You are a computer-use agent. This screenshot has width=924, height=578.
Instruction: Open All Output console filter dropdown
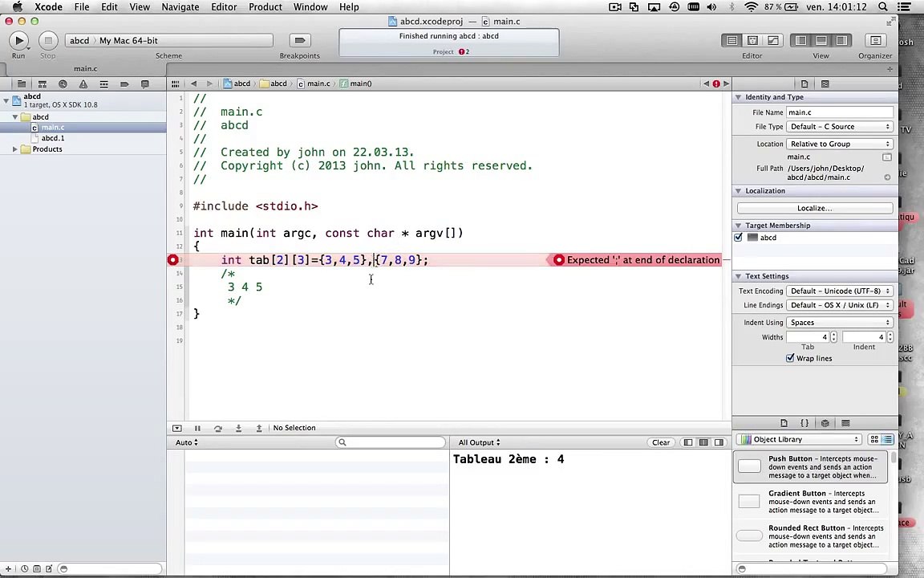pyautogui.click(x=479, y=442)
